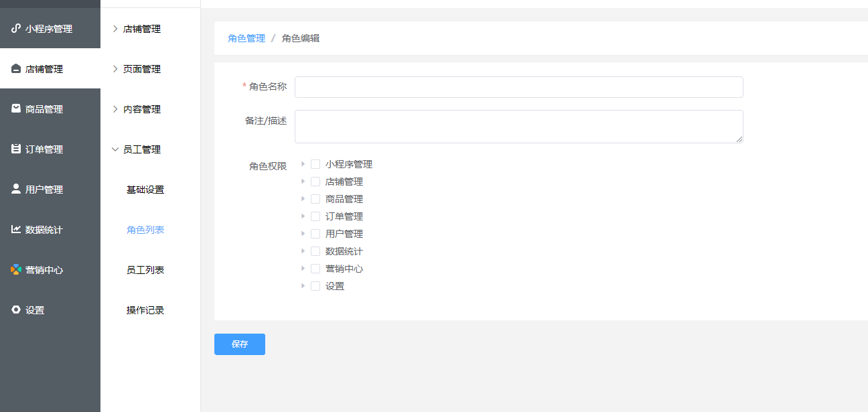Open 角色列表 in the submenu
This screenshot has width=868, height=412.
(x=145, y=230)
